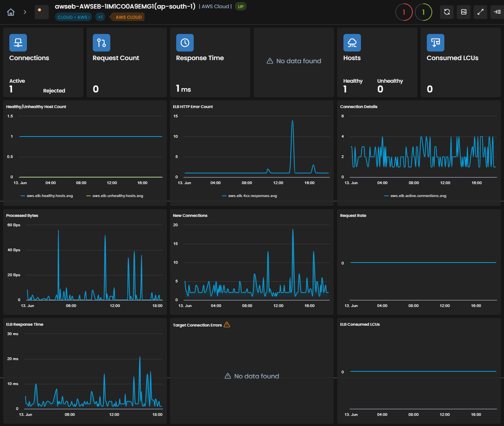The image size is (504, 426).
Task: Click the Hosts cloud icon
Action: (x=352, y=43)
